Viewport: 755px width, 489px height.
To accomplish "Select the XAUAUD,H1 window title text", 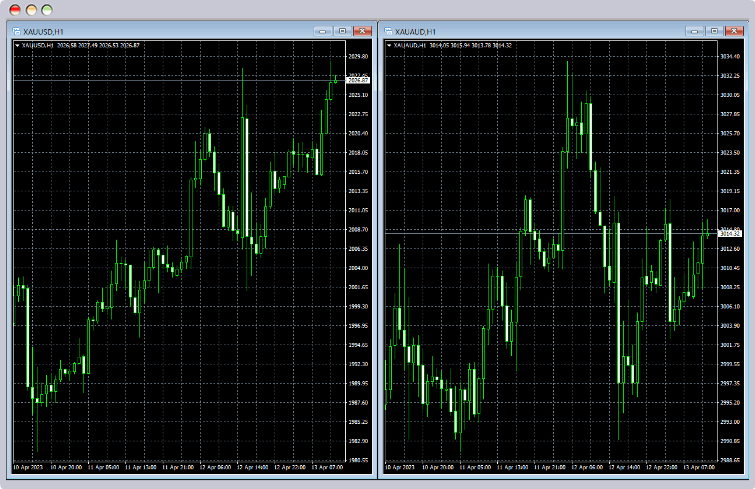I will [x=415, y=32].
